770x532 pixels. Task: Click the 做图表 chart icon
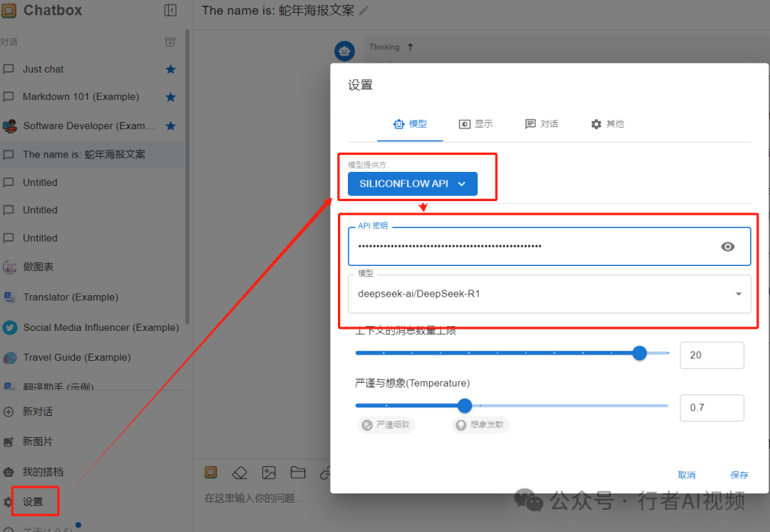[x=9, y=267]
